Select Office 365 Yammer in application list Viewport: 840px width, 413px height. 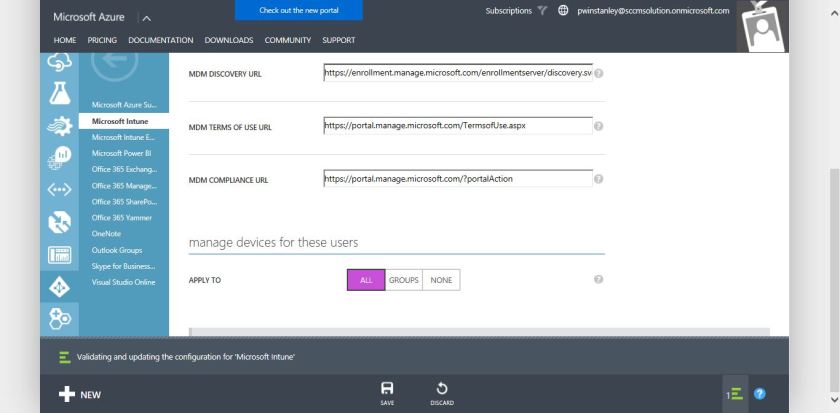pyautogui.click(x=124, y=217)
